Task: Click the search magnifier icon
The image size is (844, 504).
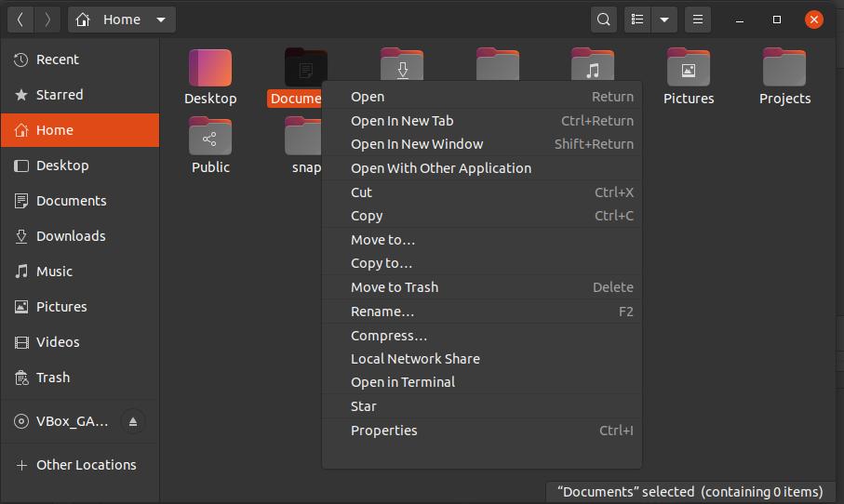Action: 603,20
